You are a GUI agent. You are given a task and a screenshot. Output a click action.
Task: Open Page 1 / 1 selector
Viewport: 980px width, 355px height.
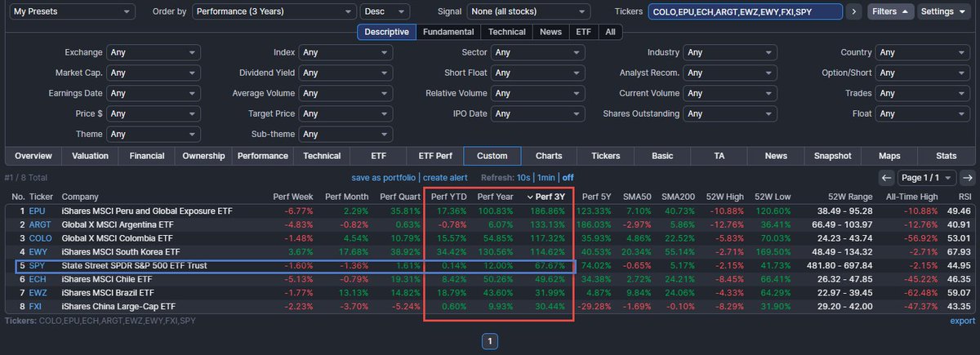click(x=926, y=177)
